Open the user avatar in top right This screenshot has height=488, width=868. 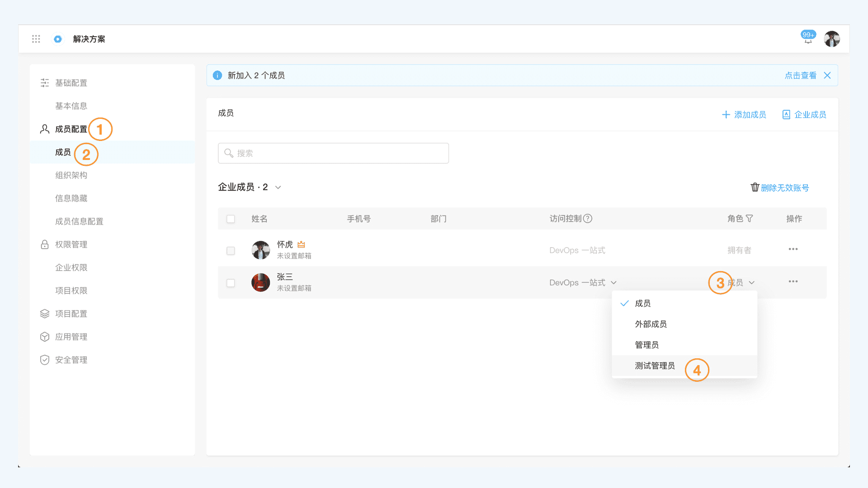[x=832, y=39]
